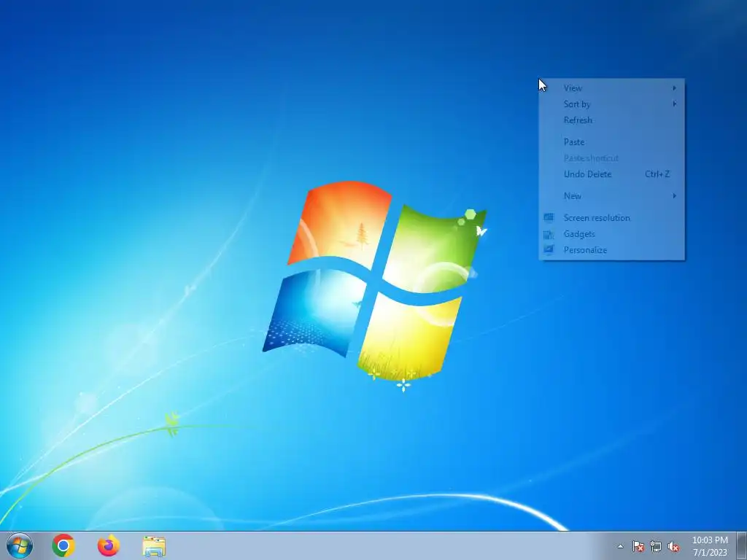This screenshot has height=560, width=747.
Task: Open the View submenu
Action: (612, 87)
